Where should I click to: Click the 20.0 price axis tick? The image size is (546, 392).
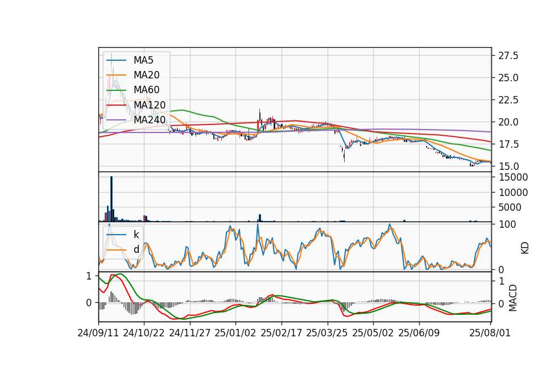508,122
